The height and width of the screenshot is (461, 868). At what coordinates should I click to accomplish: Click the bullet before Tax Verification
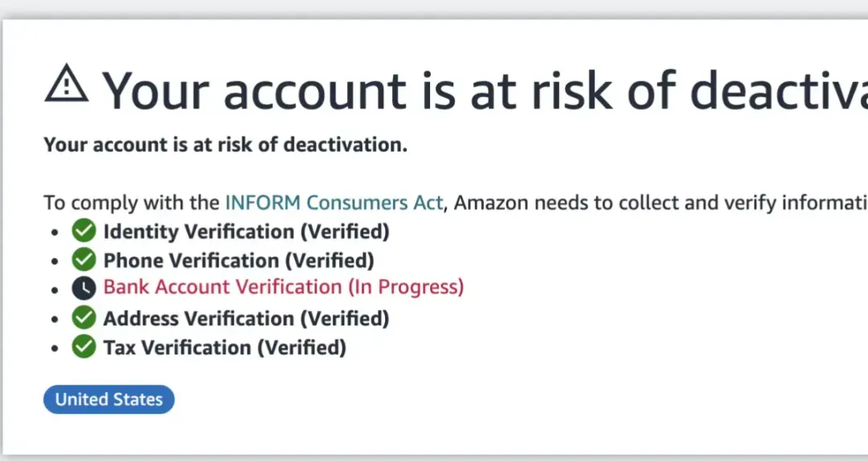(55, 349)
